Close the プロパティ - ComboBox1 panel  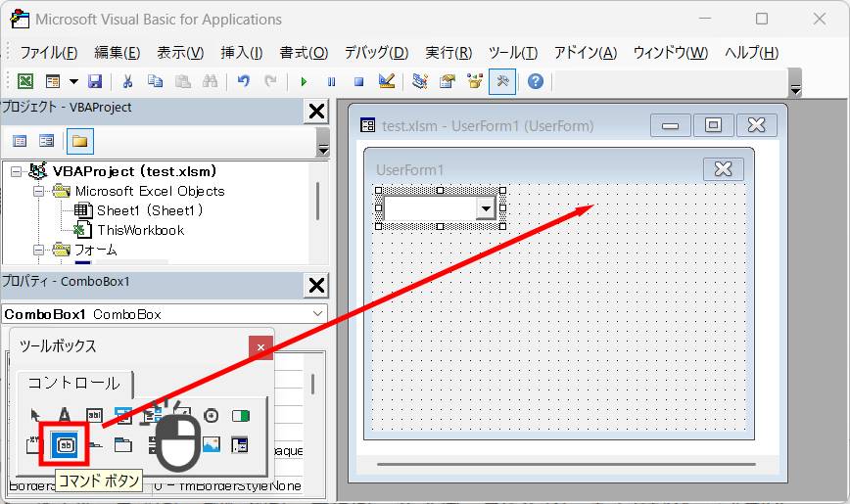316,286
